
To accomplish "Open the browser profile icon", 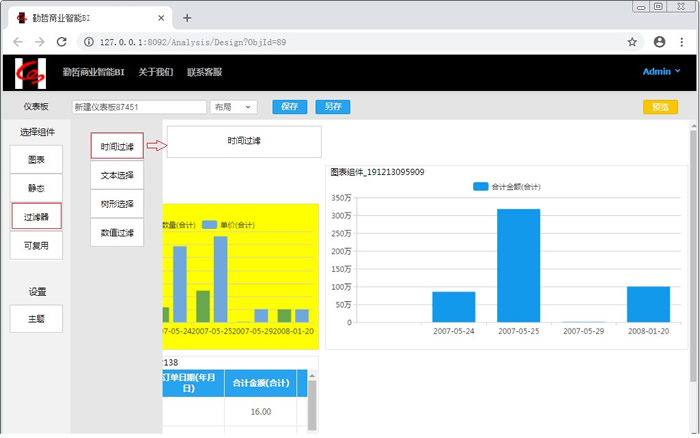I will [x=659, y=42].
